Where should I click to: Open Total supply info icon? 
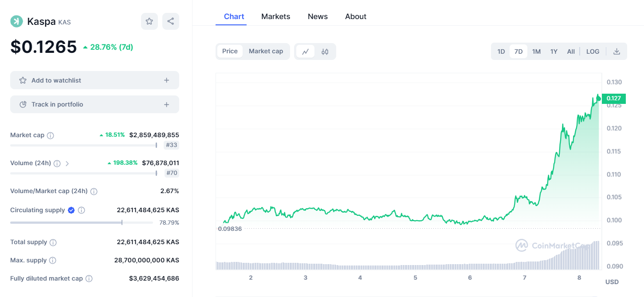click(x=53, y=242)
